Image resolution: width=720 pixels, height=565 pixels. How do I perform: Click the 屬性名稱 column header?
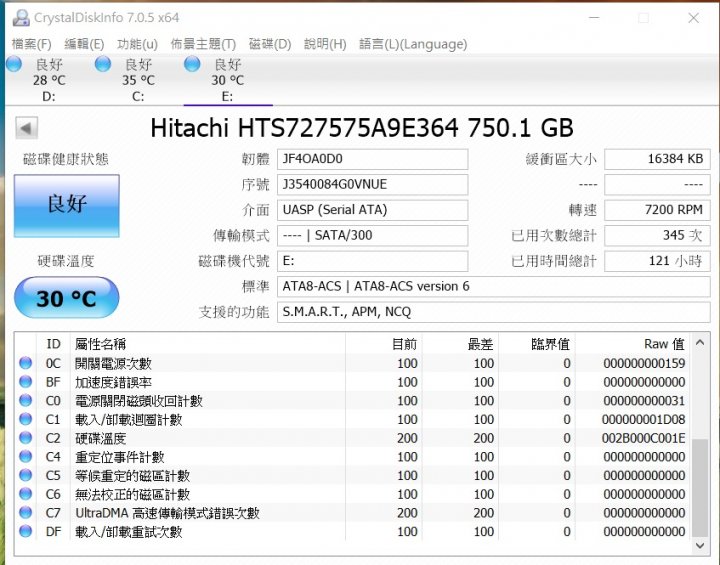tap(208, 344)
